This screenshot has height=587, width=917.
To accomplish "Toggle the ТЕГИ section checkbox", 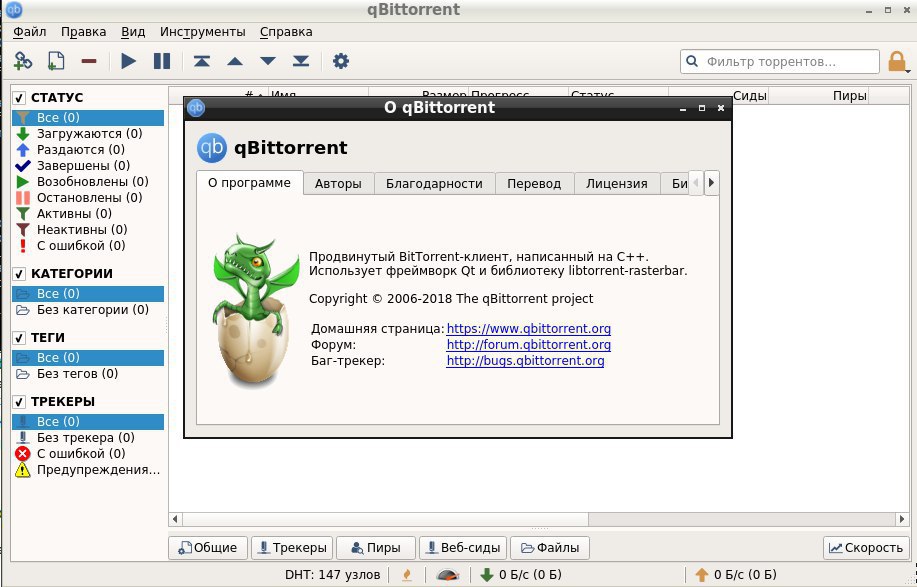I will pyautogui.click(x=20, y=338).
